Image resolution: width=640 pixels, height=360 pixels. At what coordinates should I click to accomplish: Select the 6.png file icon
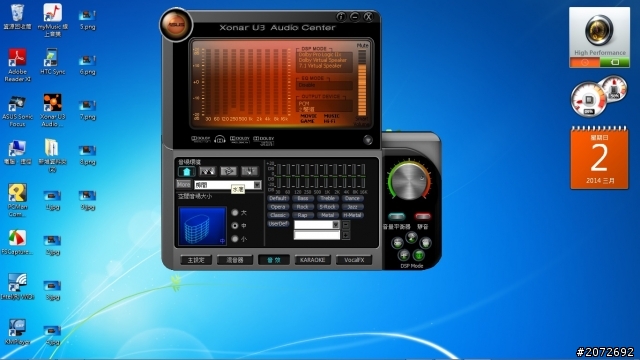click(87, 65)
